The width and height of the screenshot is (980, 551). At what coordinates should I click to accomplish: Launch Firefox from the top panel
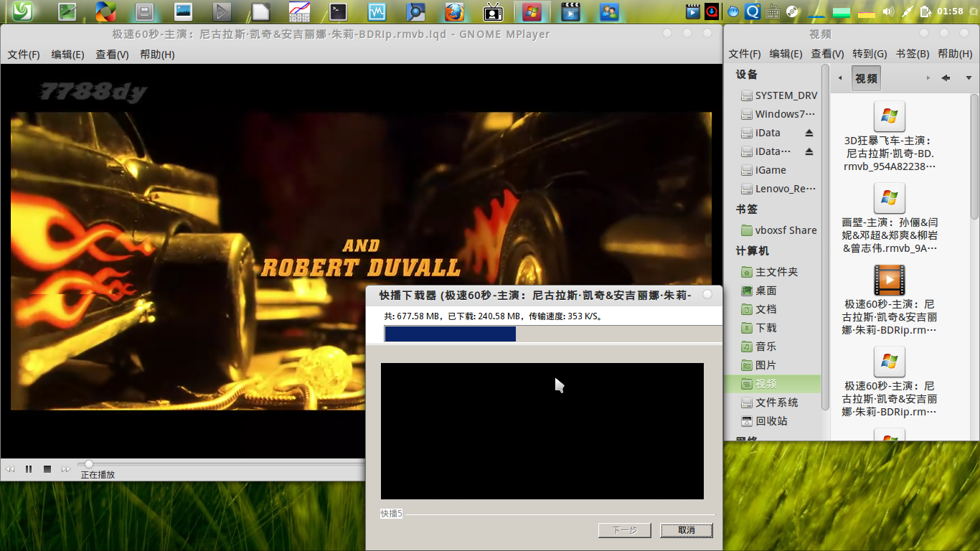453,11
